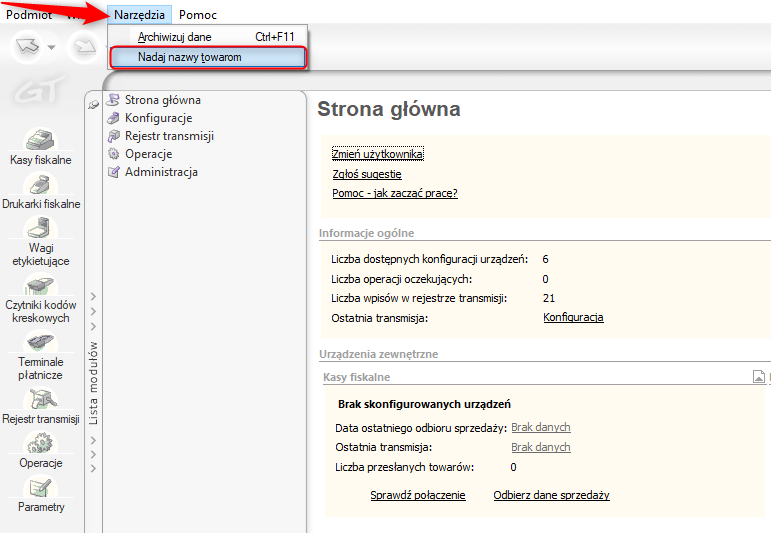Select Nadaj nazwy towarom menu entry
The image size is (771, 533).
[x=189, y=57]
